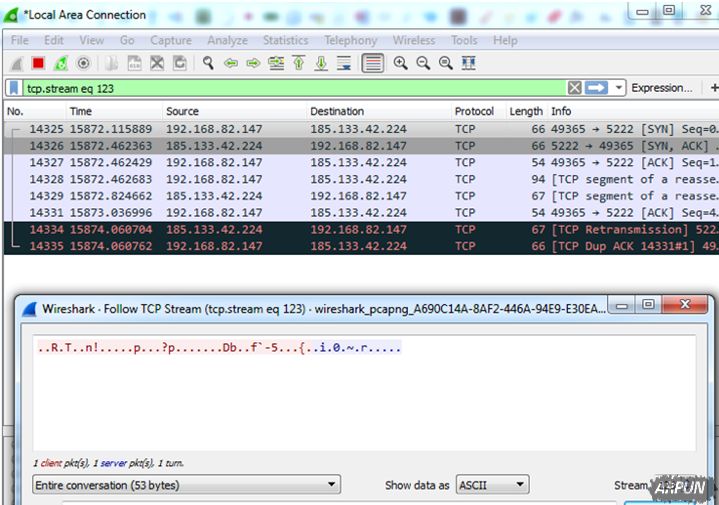The image size is (719, 505).
Task: Open the Entire conversation dropdown
Action: coord(186,485)
